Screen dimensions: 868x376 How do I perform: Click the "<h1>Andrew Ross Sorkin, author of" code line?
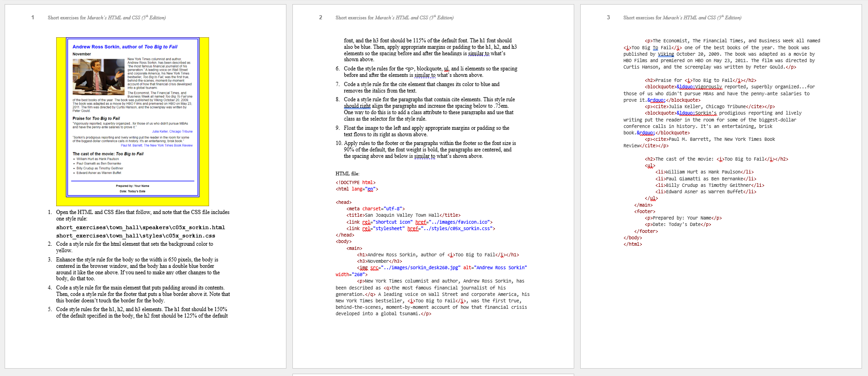[438, 255]
